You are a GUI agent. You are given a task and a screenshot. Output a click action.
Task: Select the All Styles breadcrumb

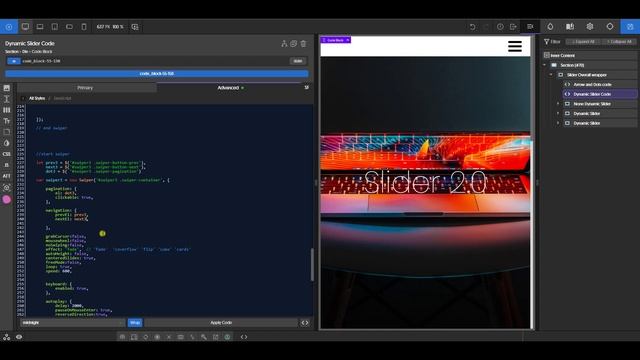[37, 98]
